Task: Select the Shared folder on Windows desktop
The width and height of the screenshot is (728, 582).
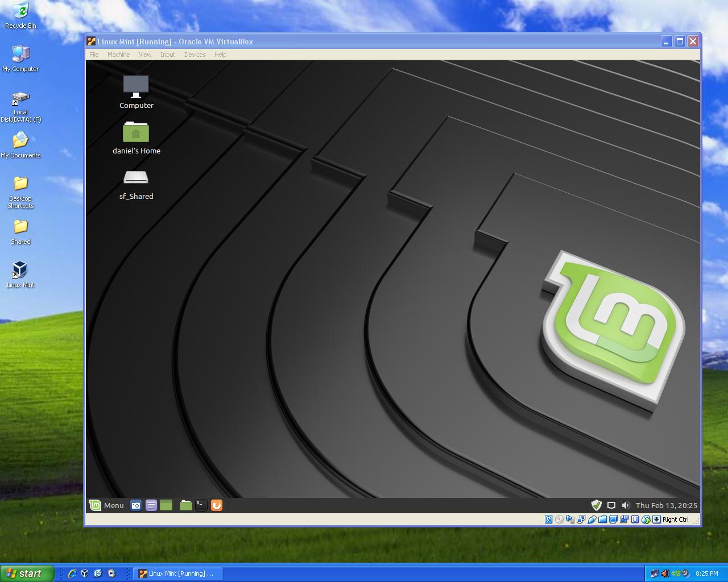Action: [20, 232]
